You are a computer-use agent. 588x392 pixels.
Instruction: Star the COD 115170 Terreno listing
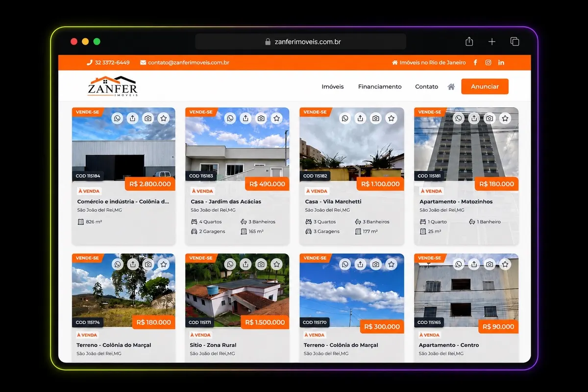[391, 264]
